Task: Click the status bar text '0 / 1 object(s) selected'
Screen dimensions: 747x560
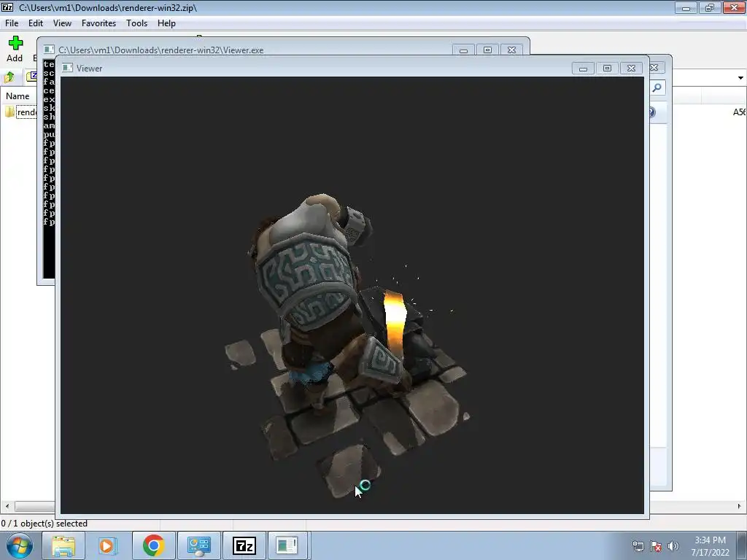Action: [44, 524]
